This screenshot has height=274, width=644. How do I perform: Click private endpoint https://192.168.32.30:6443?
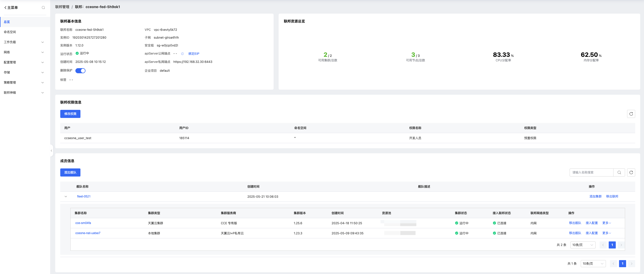tap(193, 62)
